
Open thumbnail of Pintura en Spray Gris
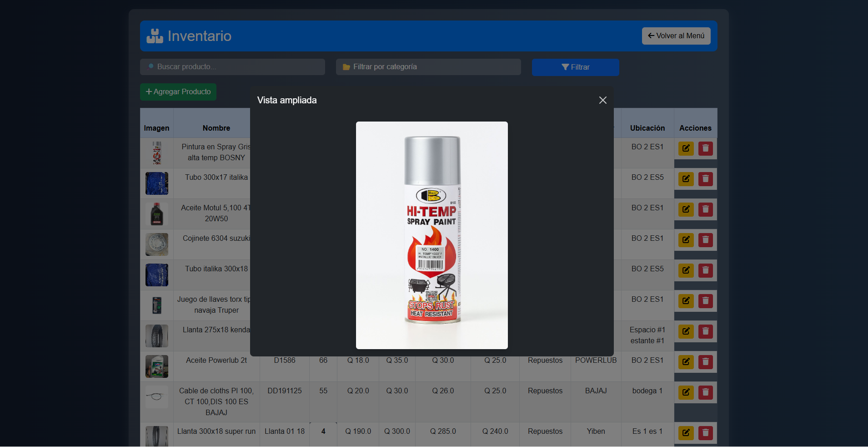coord(157,153)
